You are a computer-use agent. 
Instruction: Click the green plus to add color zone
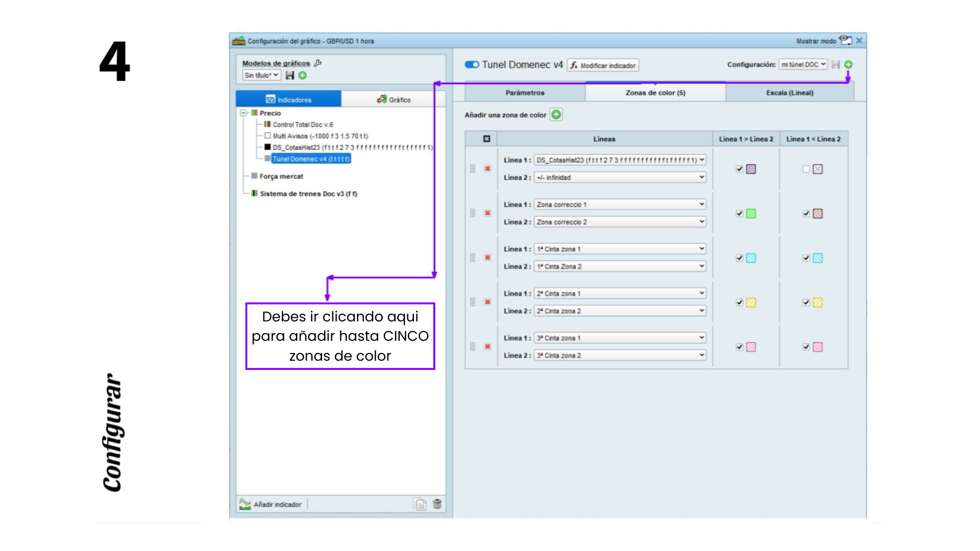point(556,115)
